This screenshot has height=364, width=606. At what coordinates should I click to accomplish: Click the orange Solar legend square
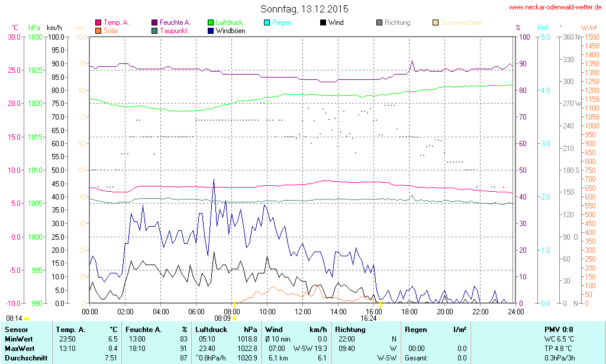[98, 31]
